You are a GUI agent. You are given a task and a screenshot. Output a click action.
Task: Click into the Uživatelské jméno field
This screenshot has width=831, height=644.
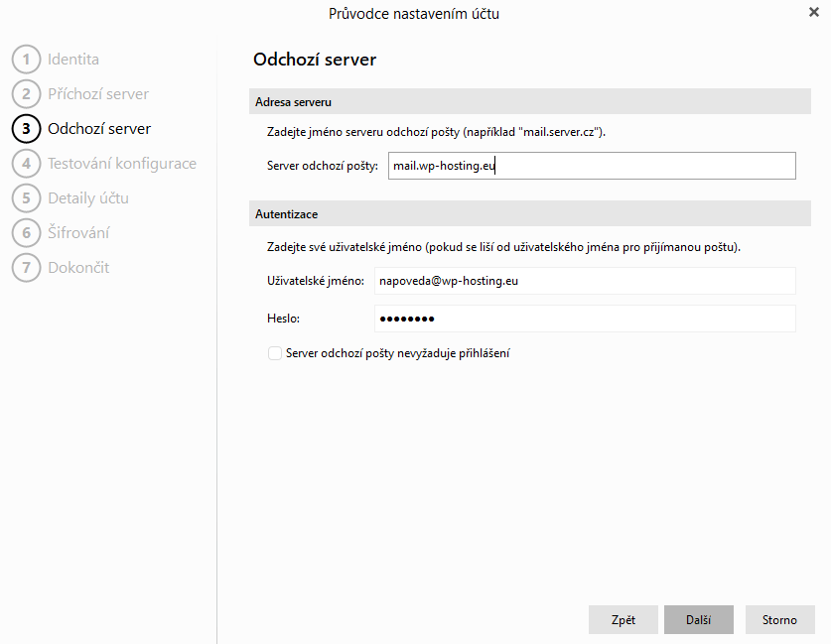pyautogui.click(x=585, y=281)
